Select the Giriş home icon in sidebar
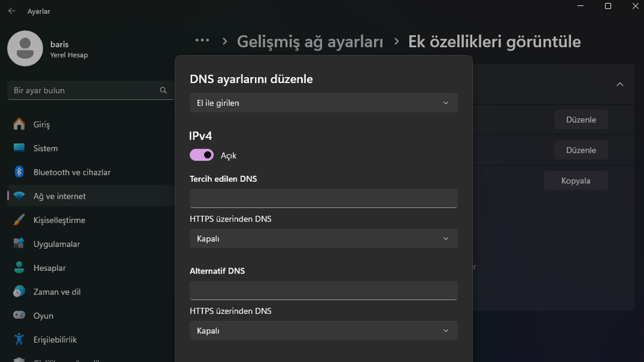The height and width of the screenshot is (362, 644). [x=18, y=124]
